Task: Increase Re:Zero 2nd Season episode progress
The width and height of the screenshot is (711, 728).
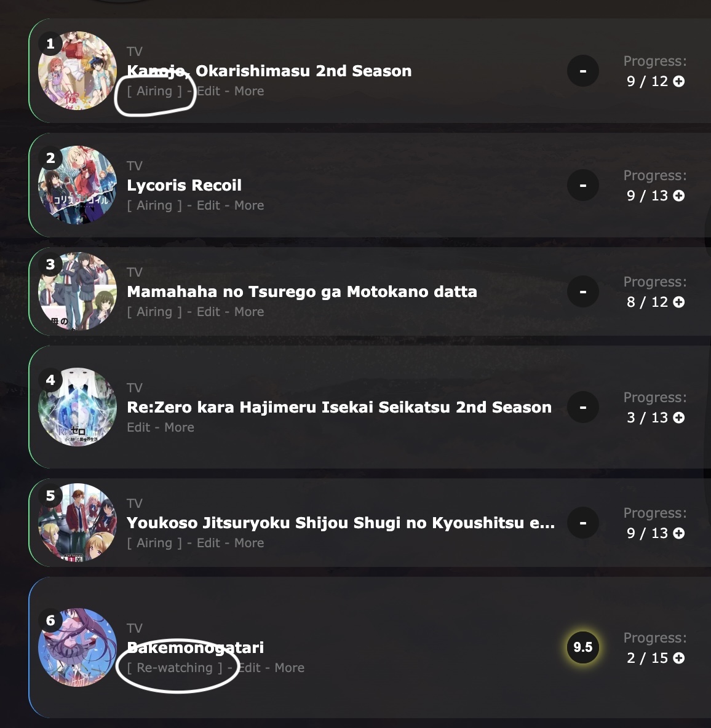Action: [679, 417]
